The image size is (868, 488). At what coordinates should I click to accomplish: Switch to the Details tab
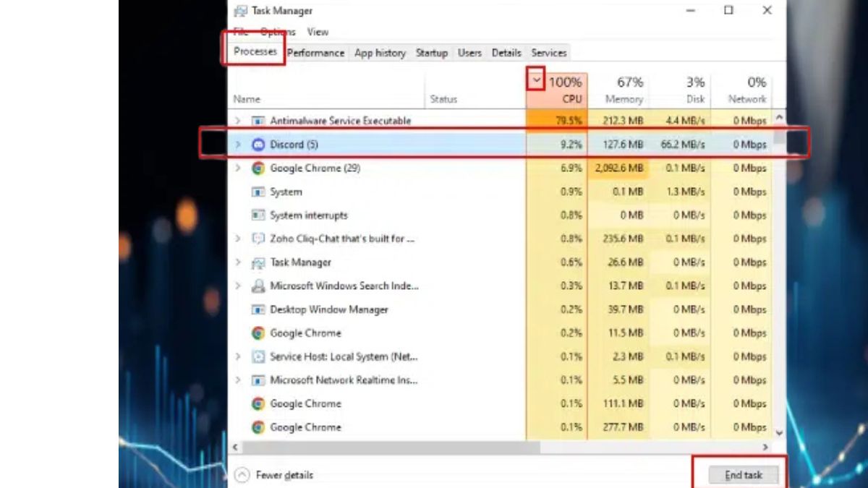506,53
